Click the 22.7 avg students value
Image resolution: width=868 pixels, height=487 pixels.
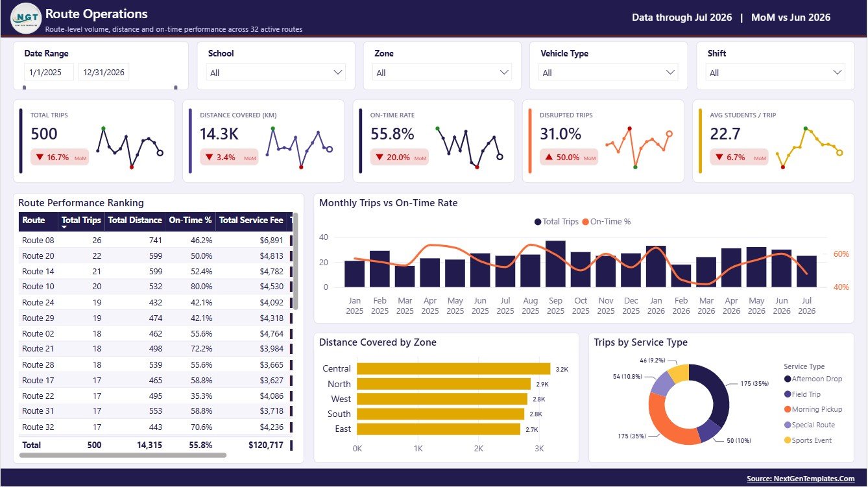(725, 134)
